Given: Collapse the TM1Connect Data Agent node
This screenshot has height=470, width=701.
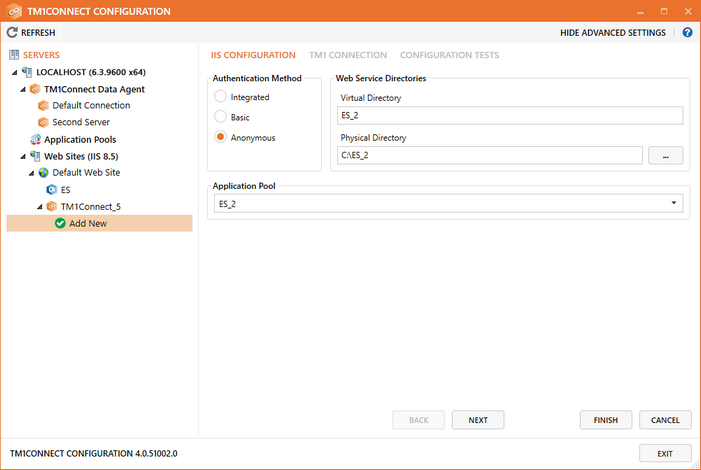Looking at the screenshot, I should tap(23, 89).
